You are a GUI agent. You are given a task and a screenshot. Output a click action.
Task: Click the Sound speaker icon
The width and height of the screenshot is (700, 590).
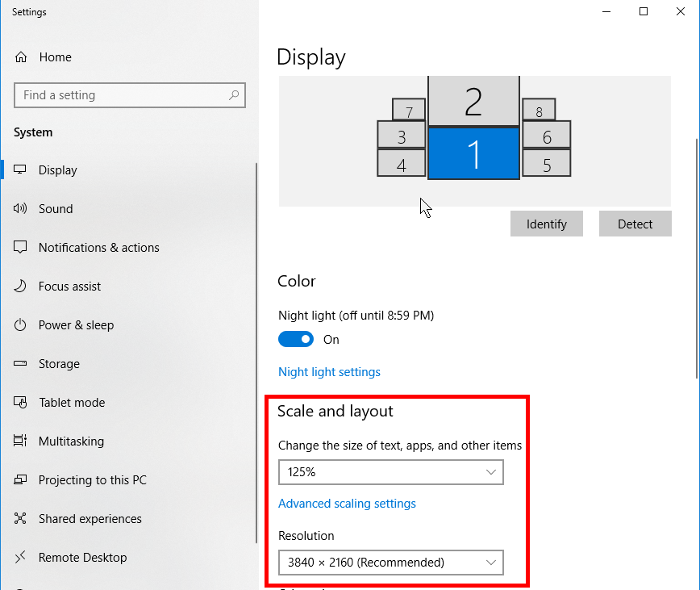click(x=21, y=209)
